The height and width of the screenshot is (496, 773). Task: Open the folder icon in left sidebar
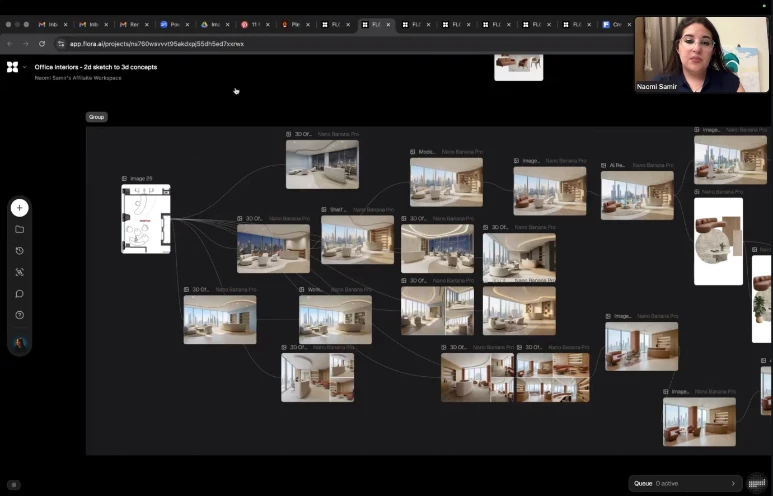pyautogui.click(x=19, y=229)
